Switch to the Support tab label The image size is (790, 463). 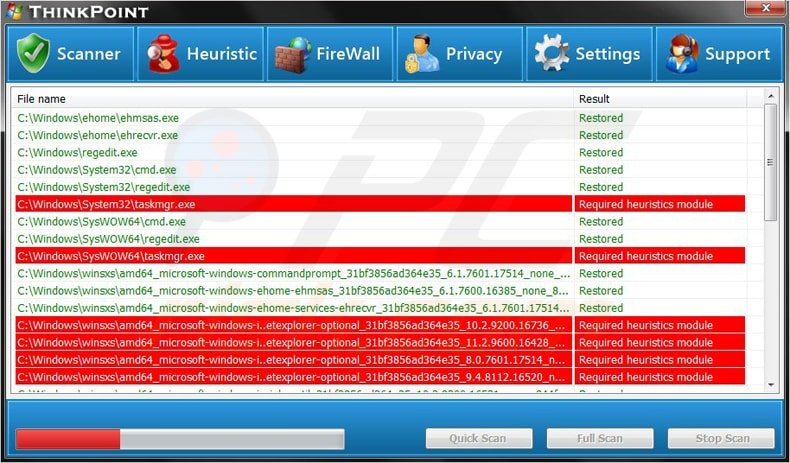(738, 54)
